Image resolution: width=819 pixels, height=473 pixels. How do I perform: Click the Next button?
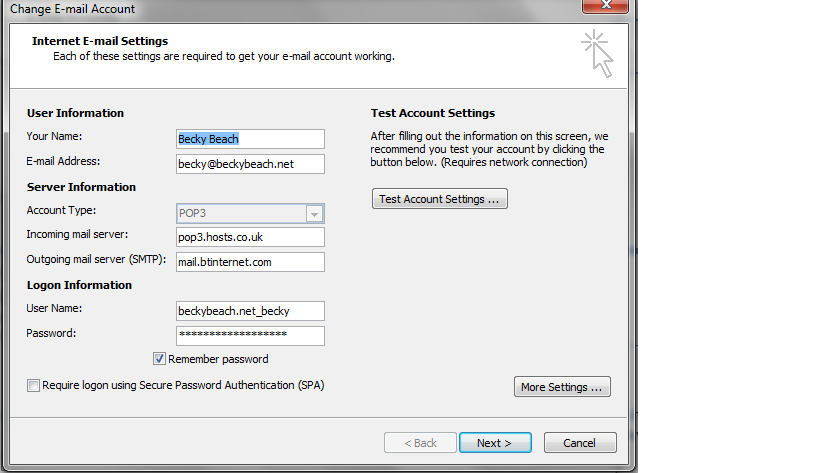pos(495,443)
